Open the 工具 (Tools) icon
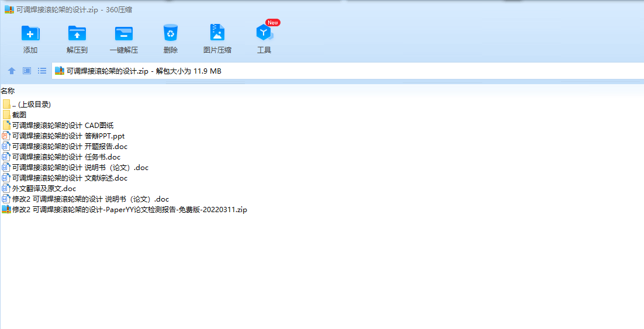644x329 pixels. pyautogui.click(x=264, y=33)
